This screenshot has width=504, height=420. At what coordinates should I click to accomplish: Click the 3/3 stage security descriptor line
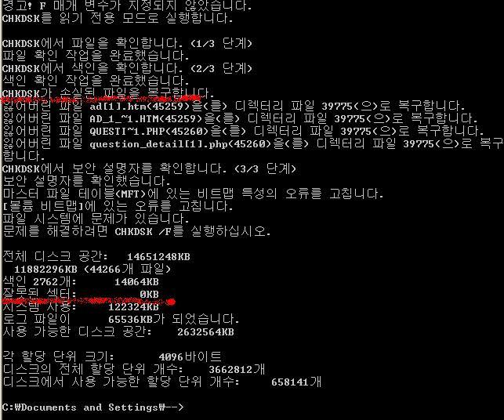[x=149, y=168]
